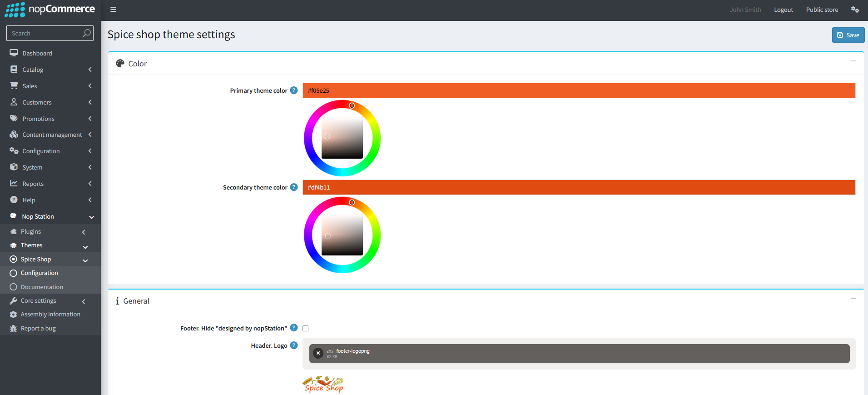
Task: Collapse the Nop Station menu arrow
Action: point(91,217)
